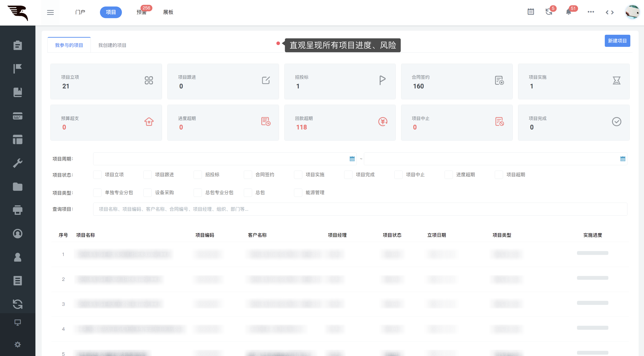The height and width of the screenshot is (356, 644).
Task: Click the 查询项目 search input field
Action: pos(360,209)
